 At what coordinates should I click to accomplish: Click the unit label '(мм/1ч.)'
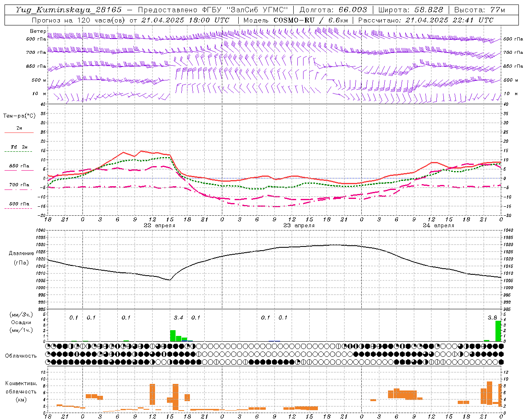click(x=21, y=330)
